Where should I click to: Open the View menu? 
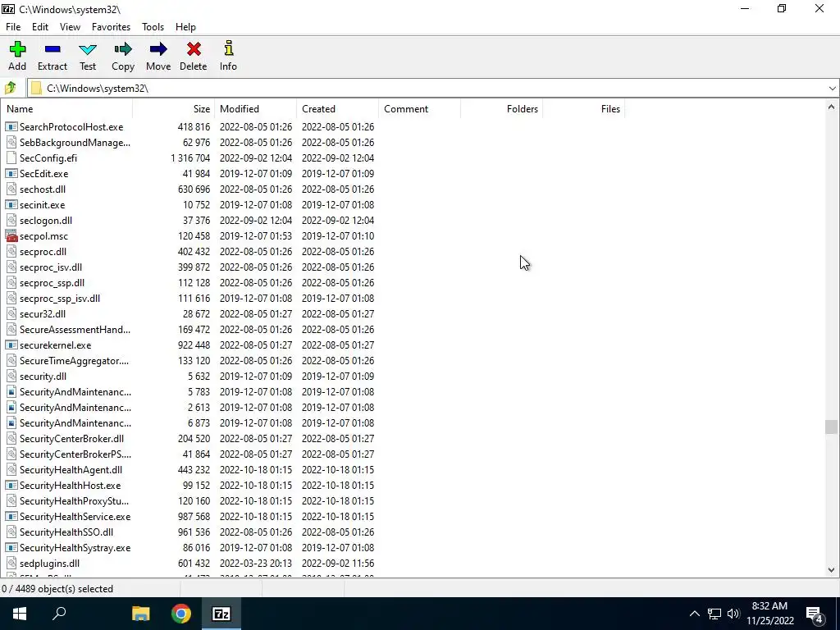[70, 27]
